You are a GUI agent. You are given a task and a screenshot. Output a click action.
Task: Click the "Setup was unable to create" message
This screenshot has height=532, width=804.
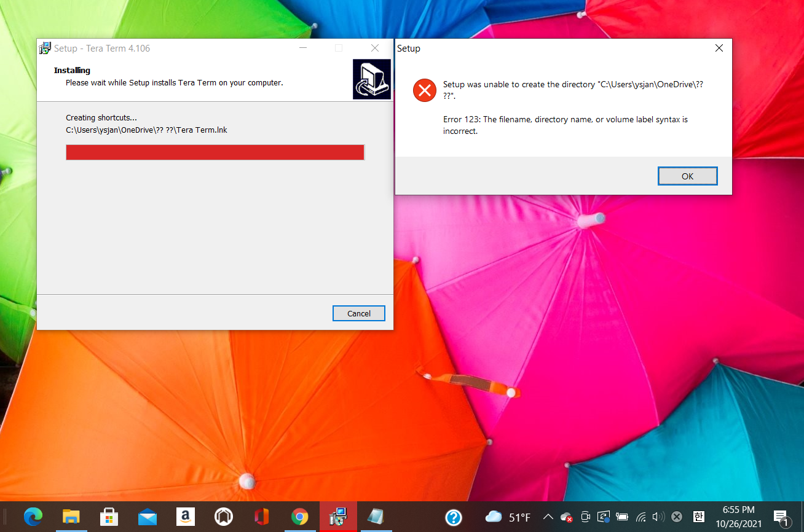573,90
